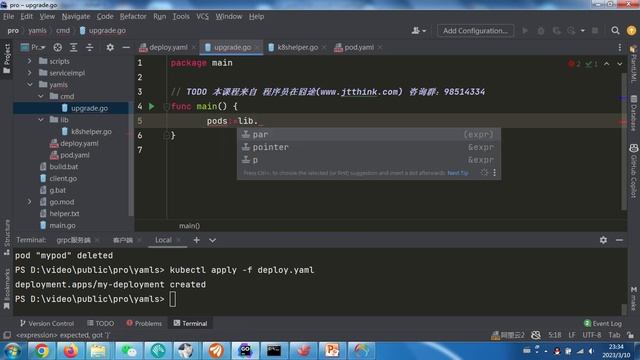Screen dimensions: 640x360
Task: Click LF line separator in status bar
Action: pos(572,335)
